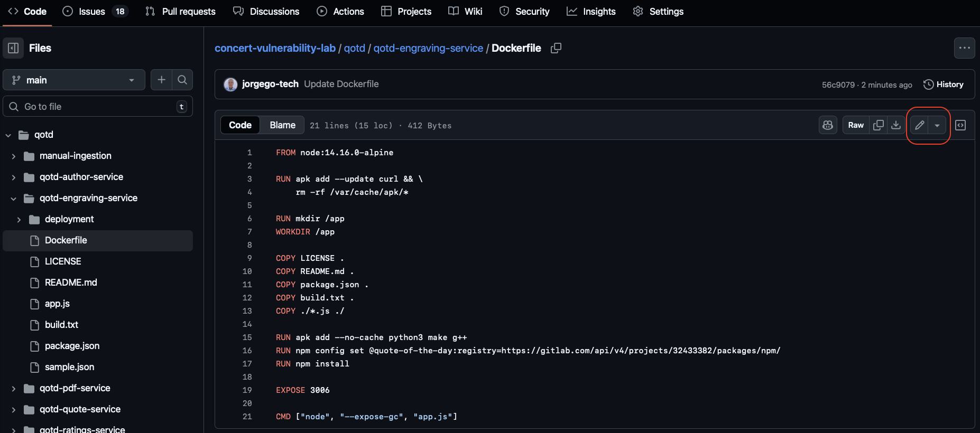Collapse the Files side panel
The height and width of the screenshot is (433, 980).
pyautogui.click(x=13, y=48)
